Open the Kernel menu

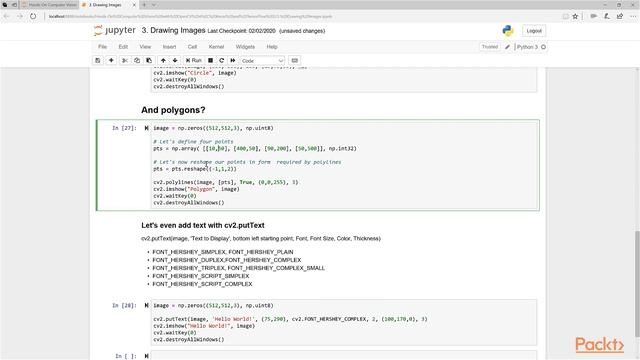(x=216, y=47)
